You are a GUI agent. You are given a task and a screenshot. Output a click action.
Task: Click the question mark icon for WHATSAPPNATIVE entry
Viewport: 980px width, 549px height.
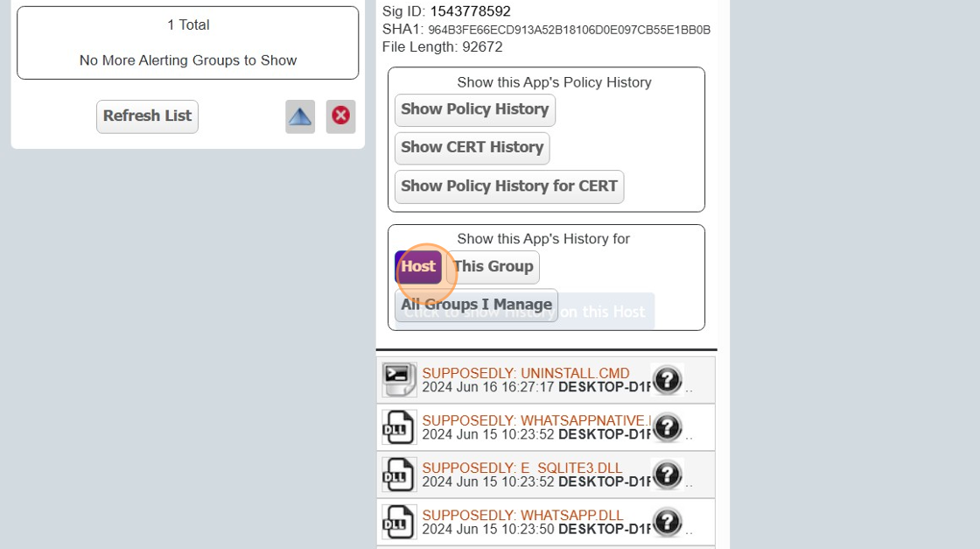(668, 427)
